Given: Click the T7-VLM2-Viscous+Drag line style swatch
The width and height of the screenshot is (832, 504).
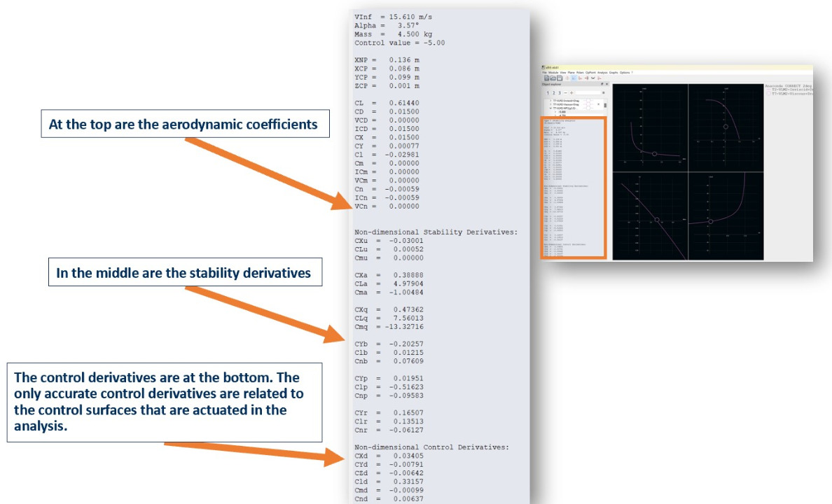Looking at the screenshot, I should pyautogui.click(x=589, y=104).
